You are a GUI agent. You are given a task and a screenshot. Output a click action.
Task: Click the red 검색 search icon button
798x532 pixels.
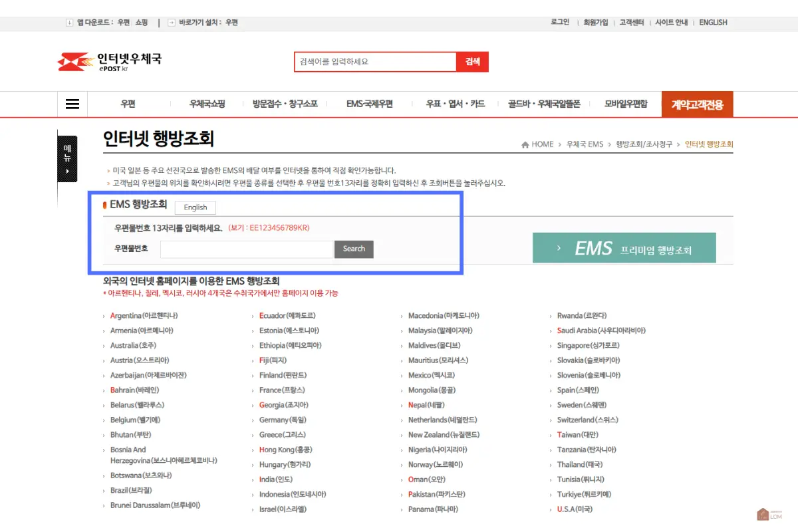click(x=473, y=61)
